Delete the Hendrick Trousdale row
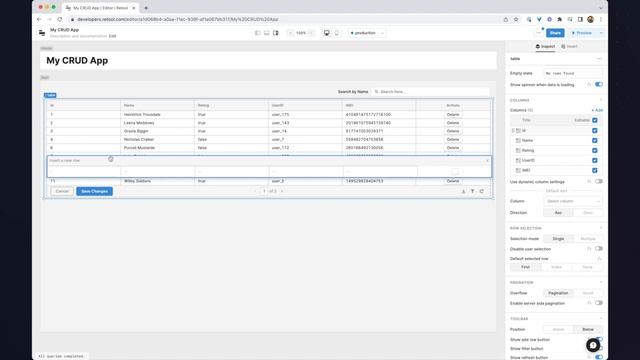640x360 pixels. (x=453, y=115)
